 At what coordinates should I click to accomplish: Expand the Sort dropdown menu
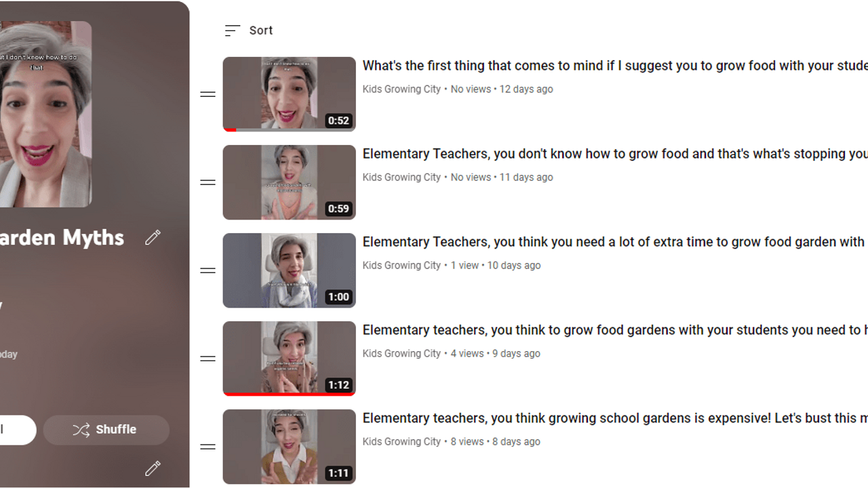[x=248, y=30]
